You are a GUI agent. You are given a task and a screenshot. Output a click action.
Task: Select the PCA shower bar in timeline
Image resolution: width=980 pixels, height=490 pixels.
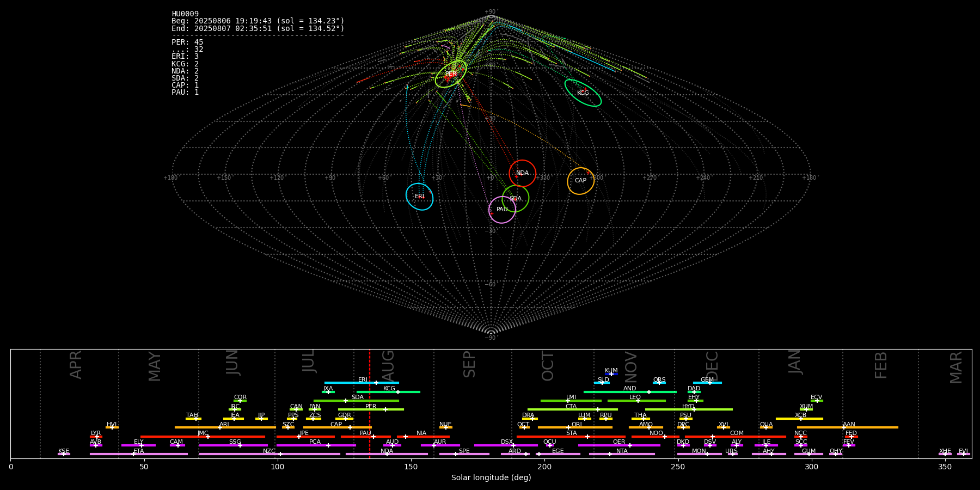[316, 445]
